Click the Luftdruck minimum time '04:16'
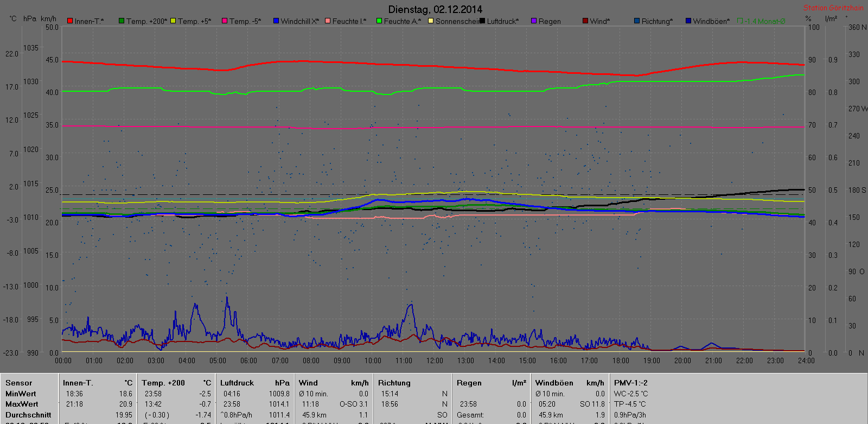 coord(232,394)
